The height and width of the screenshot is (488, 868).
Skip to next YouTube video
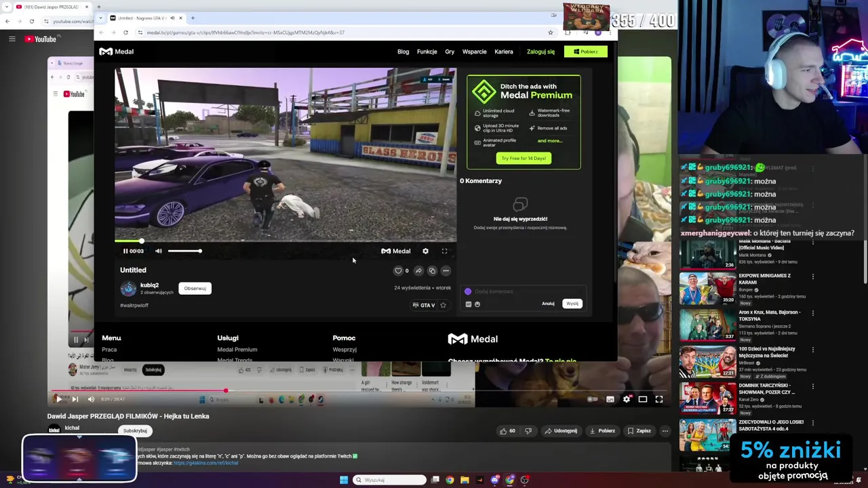75,399
